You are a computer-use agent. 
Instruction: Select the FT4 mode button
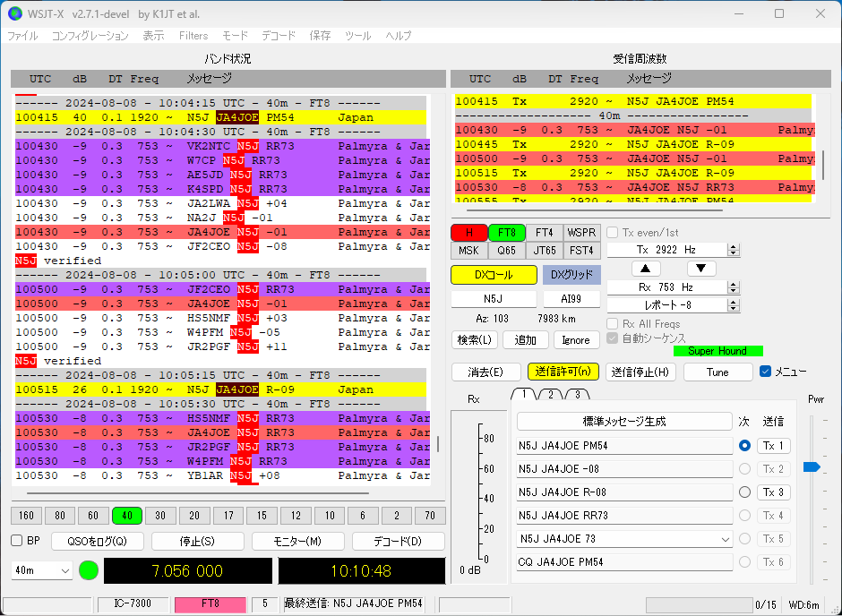coord(544,233)
